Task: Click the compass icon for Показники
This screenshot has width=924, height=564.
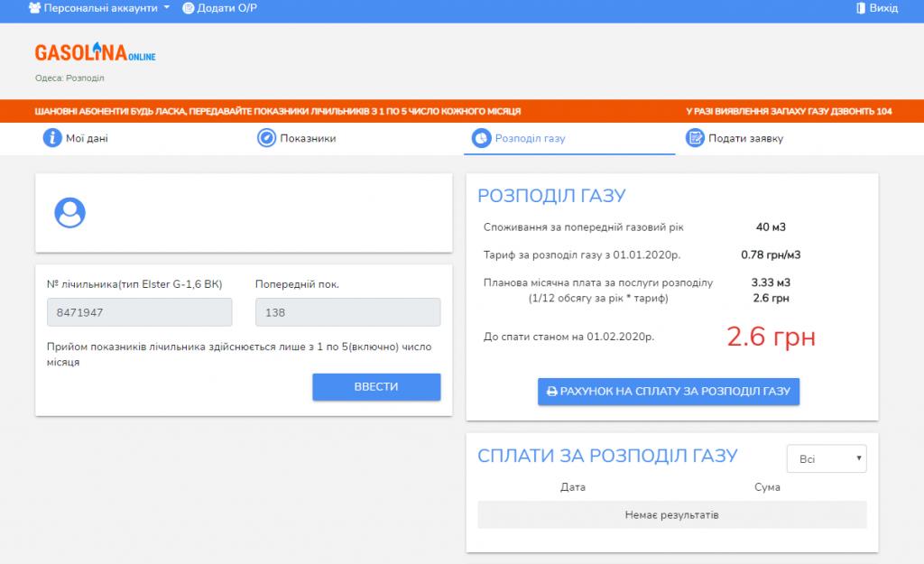Action: 265,138
